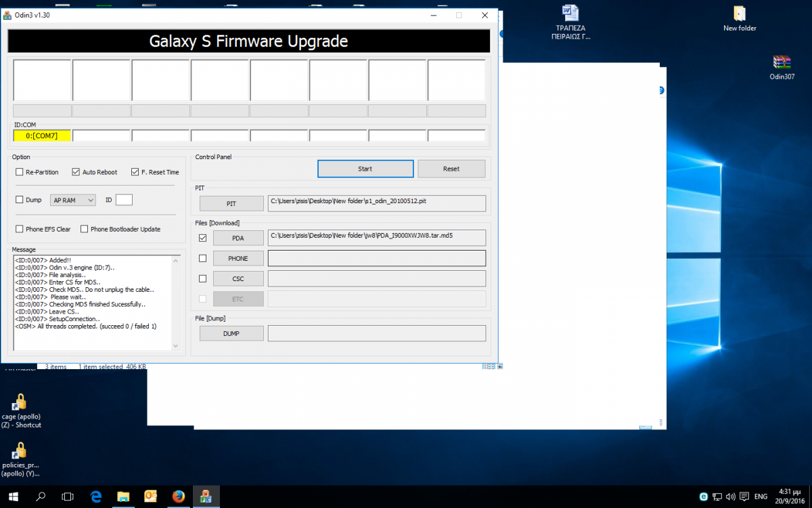Image resolution: width=812 pixels, height=508 pixels.
Task: Click the CSC file path field
Action: coord(377,278)
